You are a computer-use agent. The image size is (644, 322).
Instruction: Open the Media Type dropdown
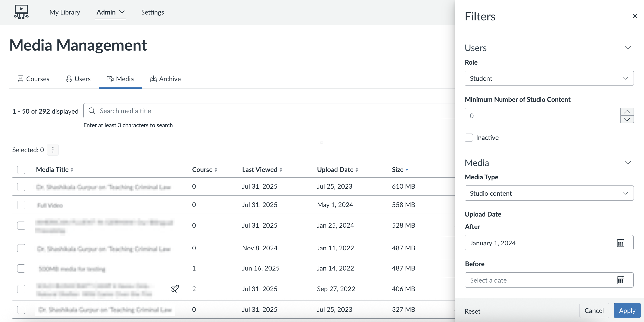coord(549,193)
